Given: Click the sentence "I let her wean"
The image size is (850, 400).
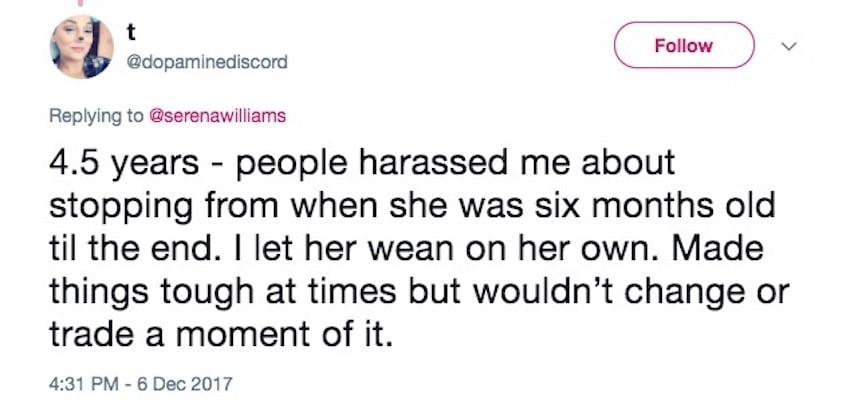Looking at the screenshot, I should point(342,248).
